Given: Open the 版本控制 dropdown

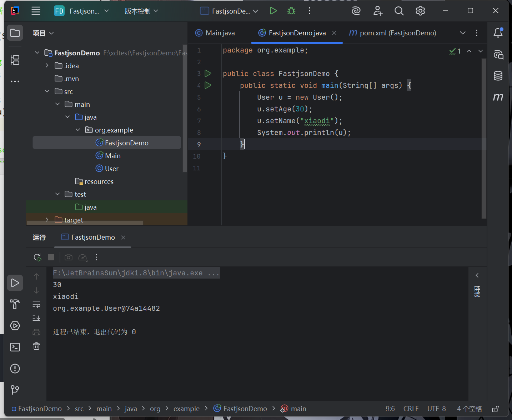Looking at the screenshot, I should 141,11.
